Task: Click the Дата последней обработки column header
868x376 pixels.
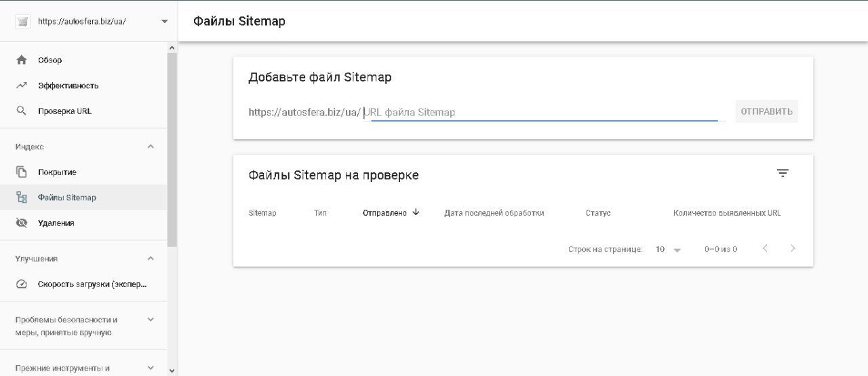Action: [x=494, y=212]
